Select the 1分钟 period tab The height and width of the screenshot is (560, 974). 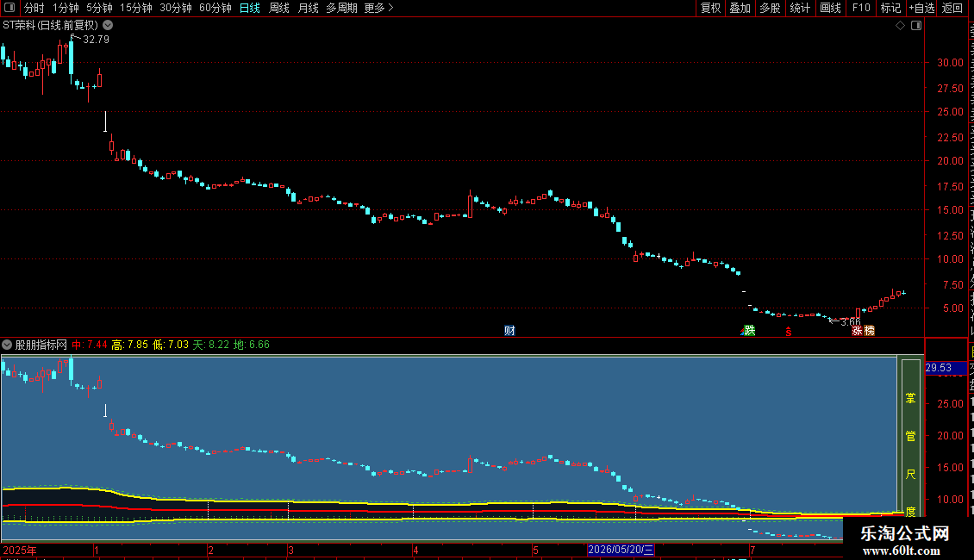coord(66,8)
